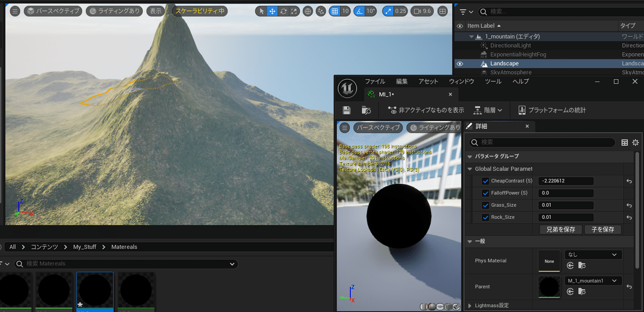Screen dimensions: 644x312
Task: Click the CheapContrast value field
Action: (566, 181)
